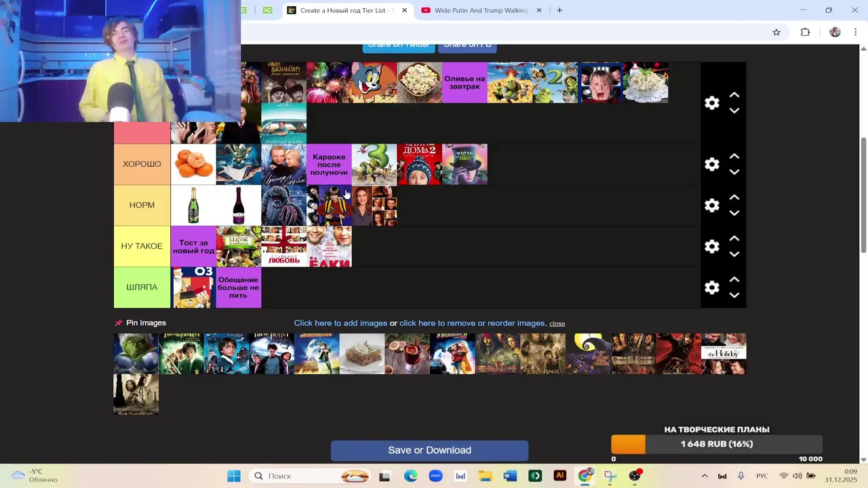
Task: Select the mandarins image in ХОРОШО
Action: (x=193, y=164)
